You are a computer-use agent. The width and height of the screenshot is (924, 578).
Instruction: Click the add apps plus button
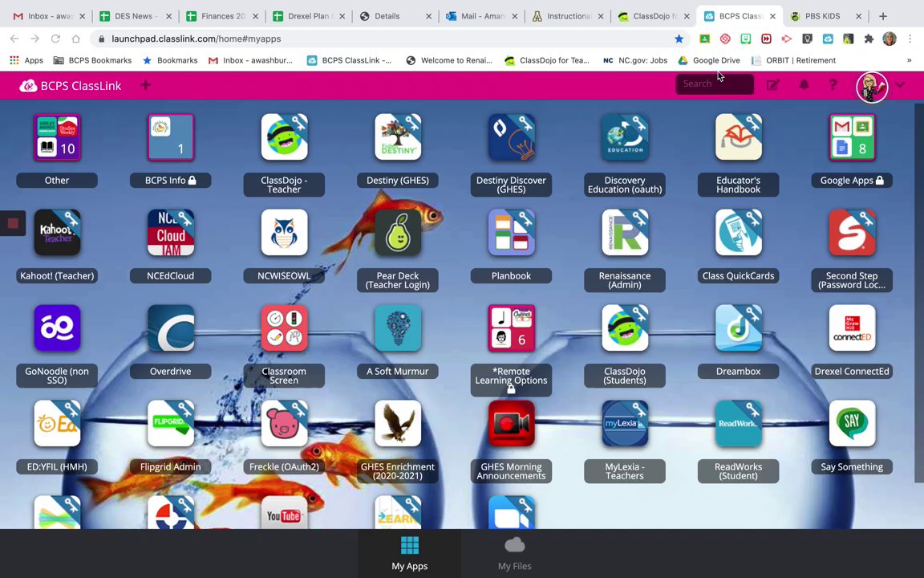click(145, 86)
